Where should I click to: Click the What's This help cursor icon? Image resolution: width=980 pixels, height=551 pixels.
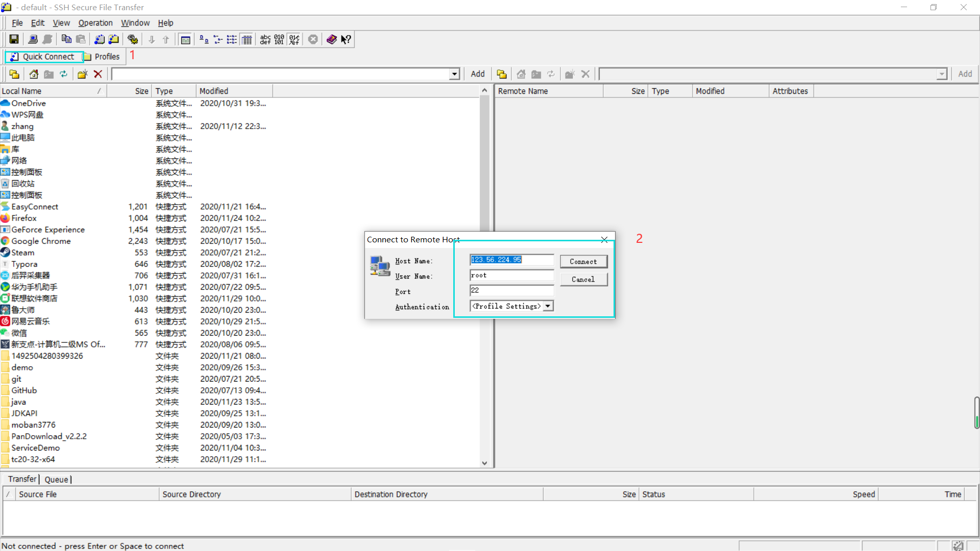[346, 39]
